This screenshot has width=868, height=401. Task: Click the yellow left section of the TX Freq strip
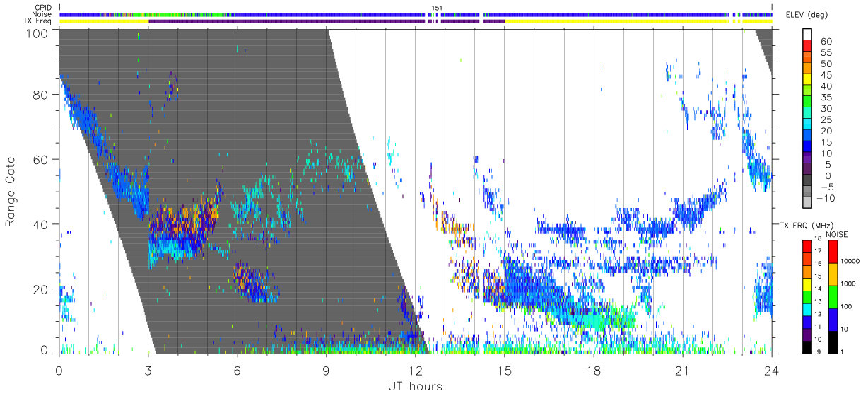pos(104,21)
